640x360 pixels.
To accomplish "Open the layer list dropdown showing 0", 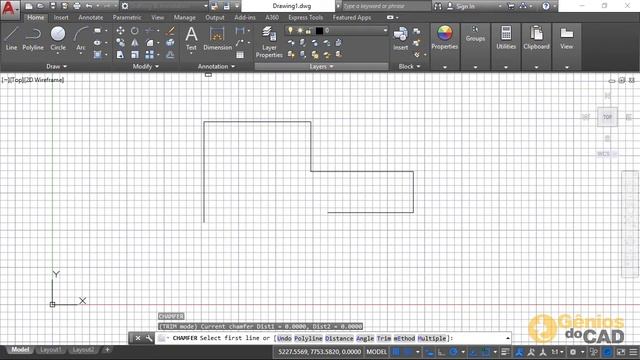I will [x=336, y=30].
